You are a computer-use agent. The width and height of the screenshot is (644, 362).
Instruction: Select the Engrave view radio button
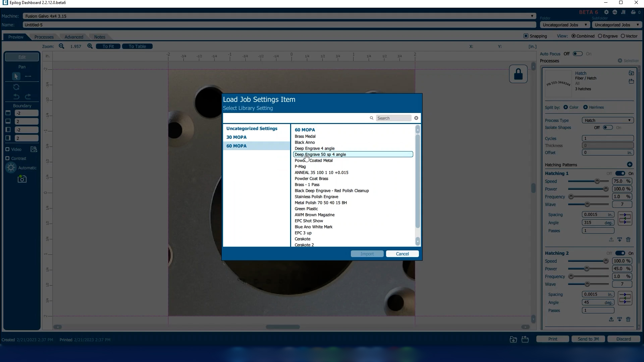coord(600,36)
